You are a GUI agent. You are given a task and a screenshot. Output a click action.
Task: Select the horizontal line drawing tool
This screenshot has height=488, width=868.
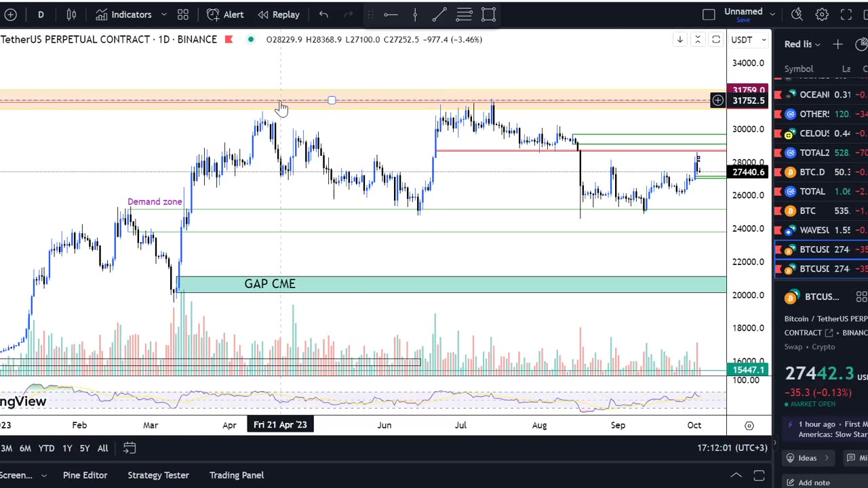pyautogui.click(x=391, y=14)
